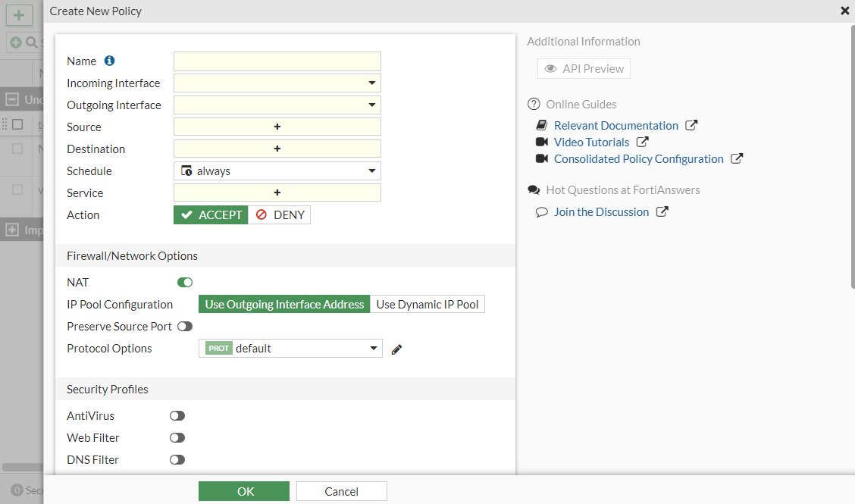Click the plus icon in the Destination field

pos(277,149)
